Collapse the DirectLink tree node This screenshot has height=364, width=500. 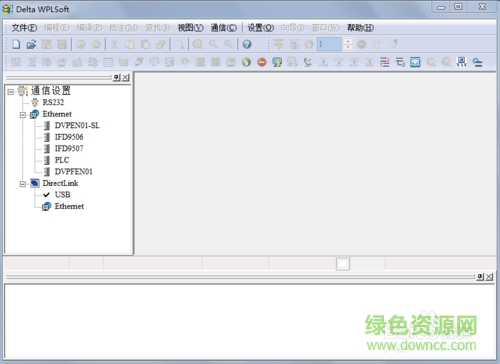(23, 184)
